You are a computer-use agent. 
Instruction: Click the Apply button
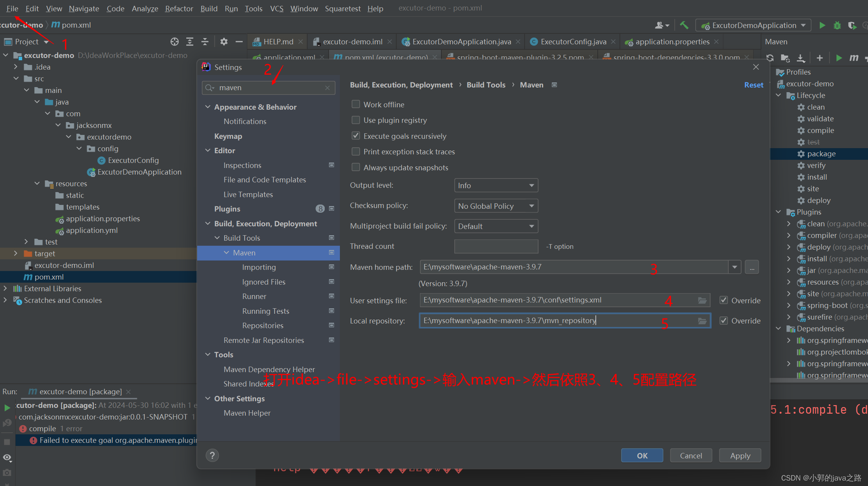(x=740, y=456)
